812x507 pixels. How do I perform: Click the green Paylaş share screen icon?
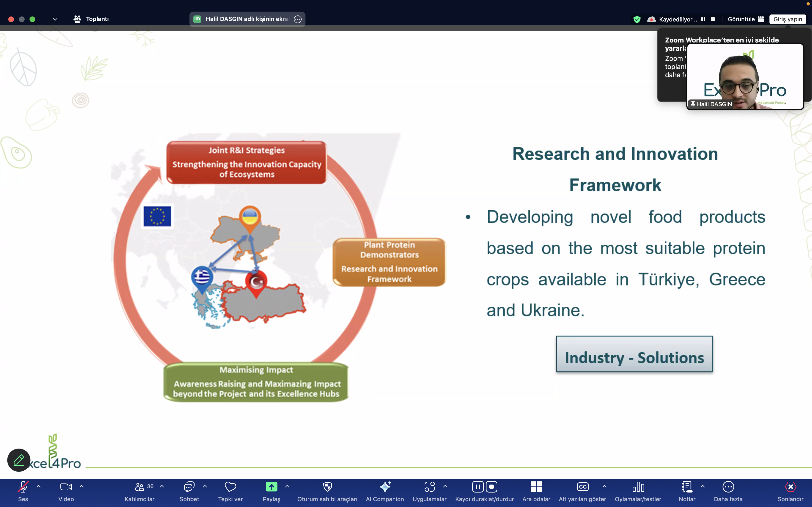coord(271,487)
